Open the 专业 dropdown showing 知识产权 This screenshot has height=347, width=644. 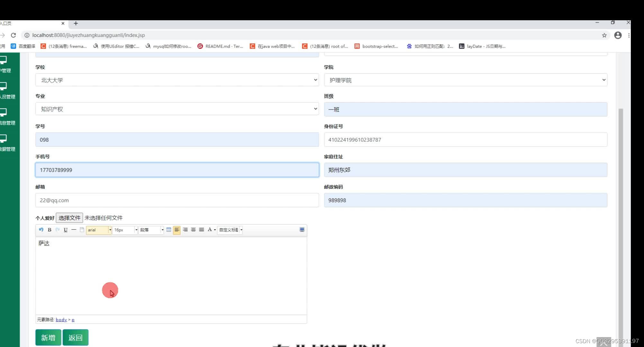177,109
